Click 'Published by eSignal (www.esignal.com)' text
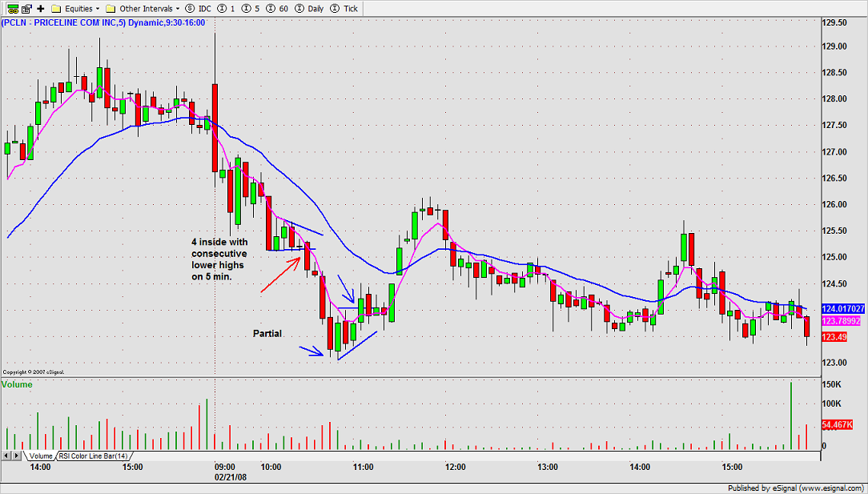The width and height of the screenshot is (868, 494). click(x=797, y=488)
